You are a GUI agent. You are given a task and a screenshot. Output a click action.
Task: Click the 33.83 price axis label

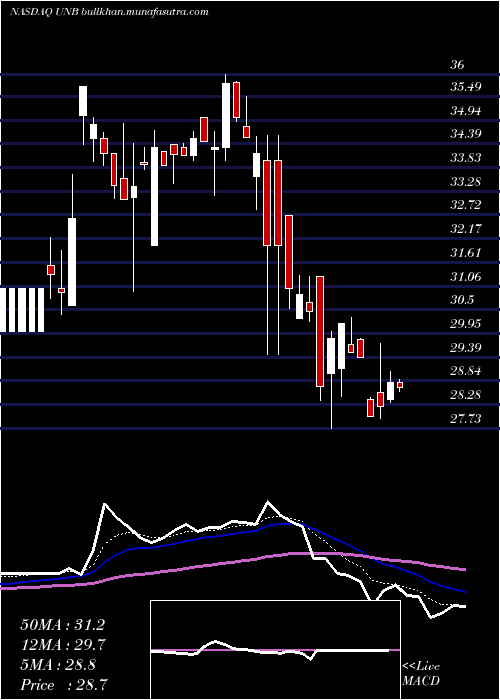466,158
